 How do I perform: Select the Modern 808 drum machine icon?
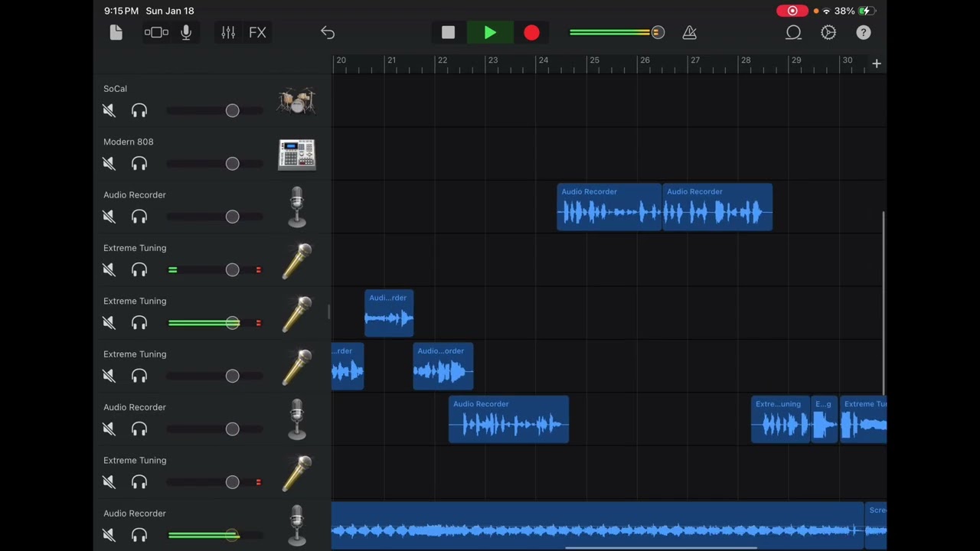pyautogui.click(x=297, y=154)
